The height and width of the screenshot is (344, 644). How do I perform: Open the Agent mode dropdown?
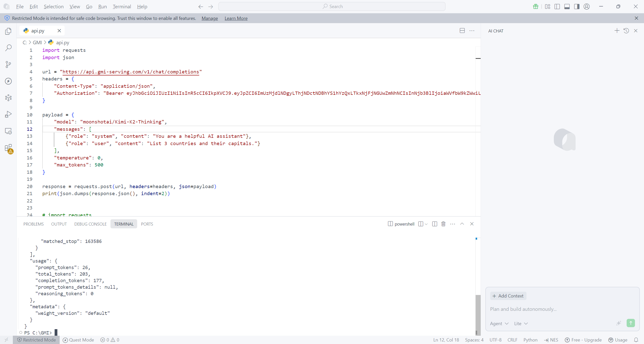tap(499, 324)
